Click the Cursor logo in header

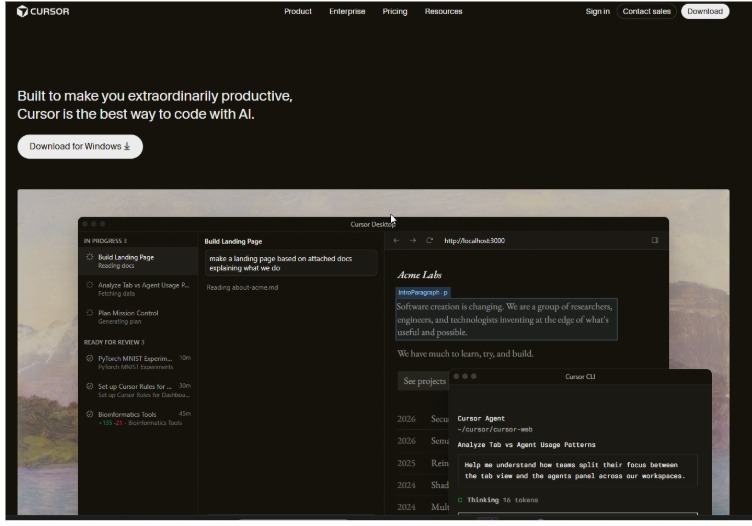43,11
